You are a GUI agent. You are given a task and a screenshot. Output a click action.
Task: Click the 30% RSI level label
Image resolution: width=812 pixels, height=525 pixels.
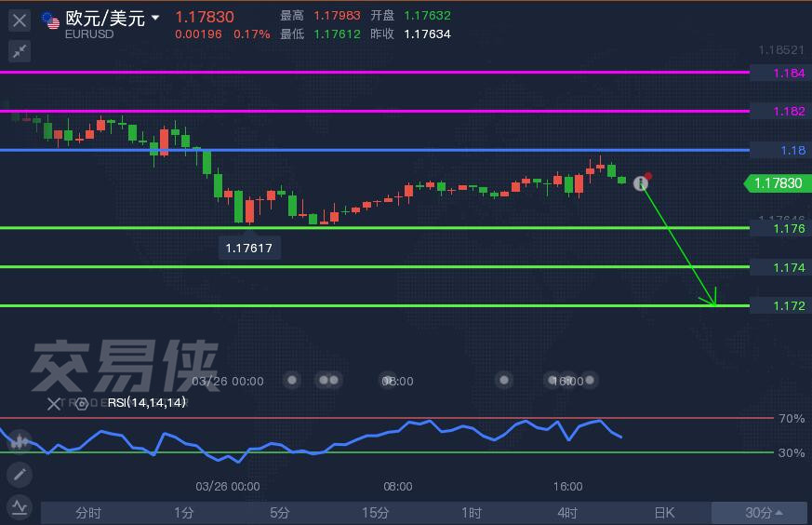(792, 453)
